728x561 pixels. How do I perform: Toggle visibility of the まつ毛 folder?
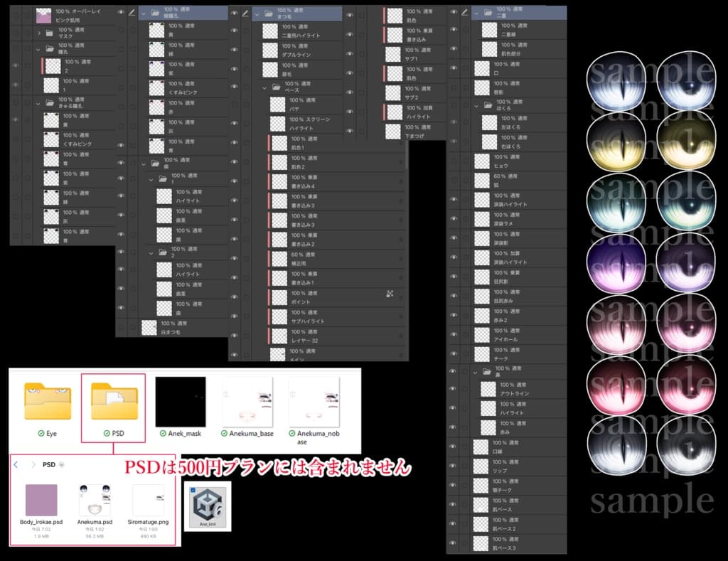(235, 14)
